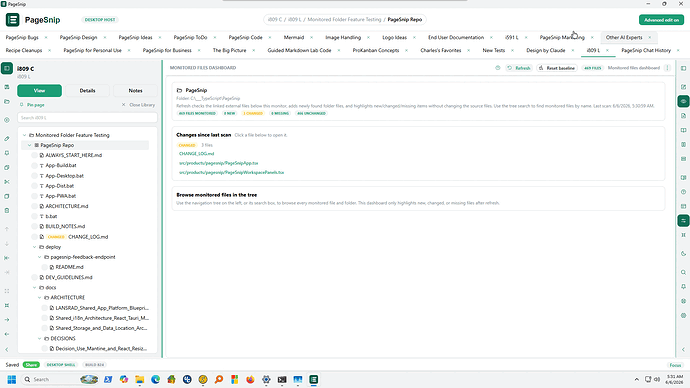Click the PageSnip icon in Windows taskbar
The width and height of the screenshot is (690, 388).
click(x=313, y=379)
